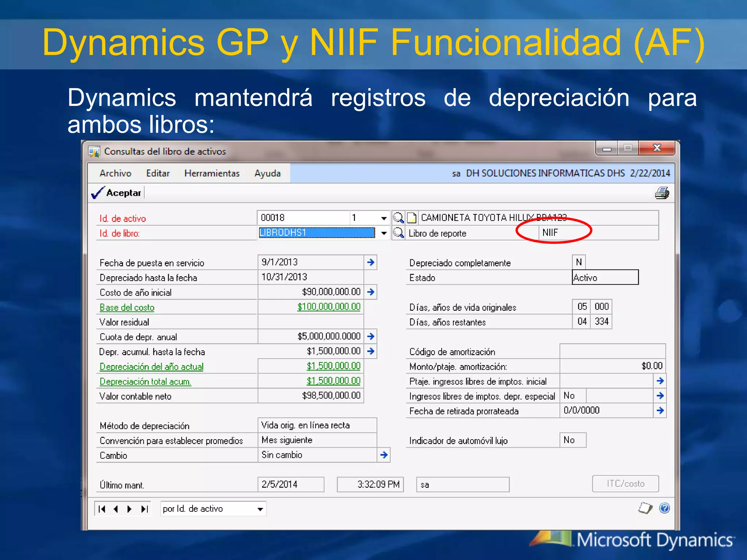This screenshot has width=747, height=560.
Task: Open the Base del costo link
Action: point(127,307)
